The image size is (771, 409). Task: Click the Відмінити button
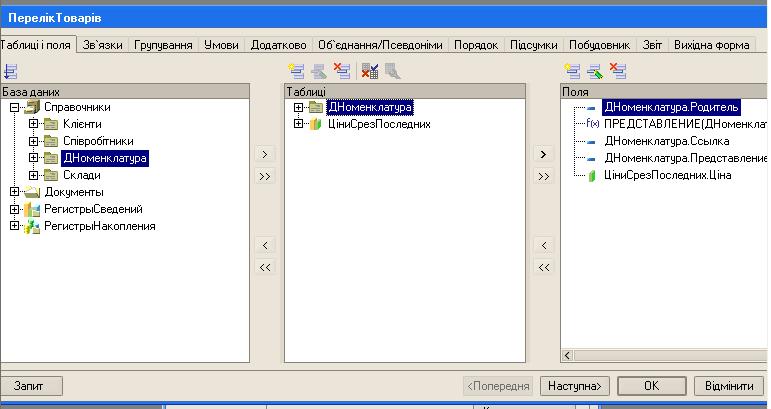[729, 386]
